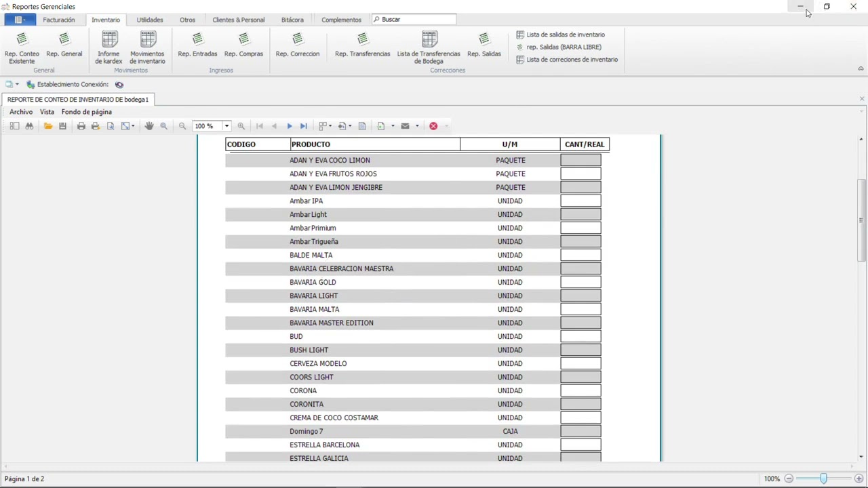Open the zoom percentage dropdown
This screenshot has height=488, width=868.
tap(226, 126)
